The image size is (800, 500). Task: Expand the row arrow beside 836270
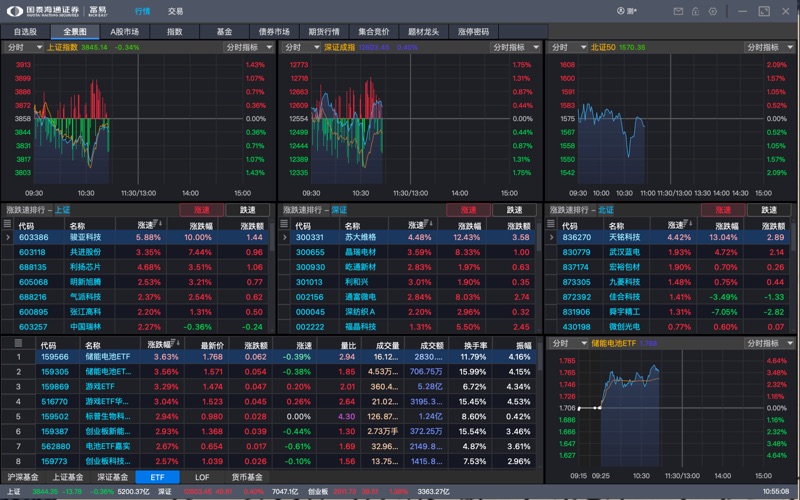551,238
